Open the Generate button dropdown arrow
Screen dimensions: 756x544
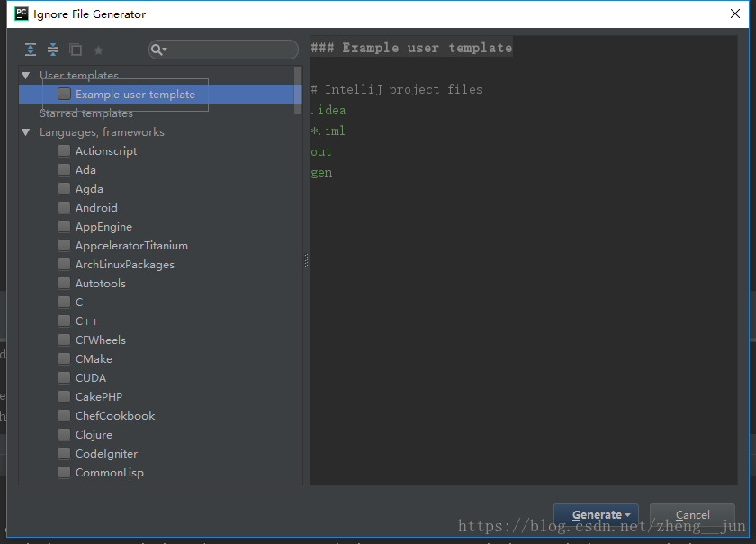(628, 515)
